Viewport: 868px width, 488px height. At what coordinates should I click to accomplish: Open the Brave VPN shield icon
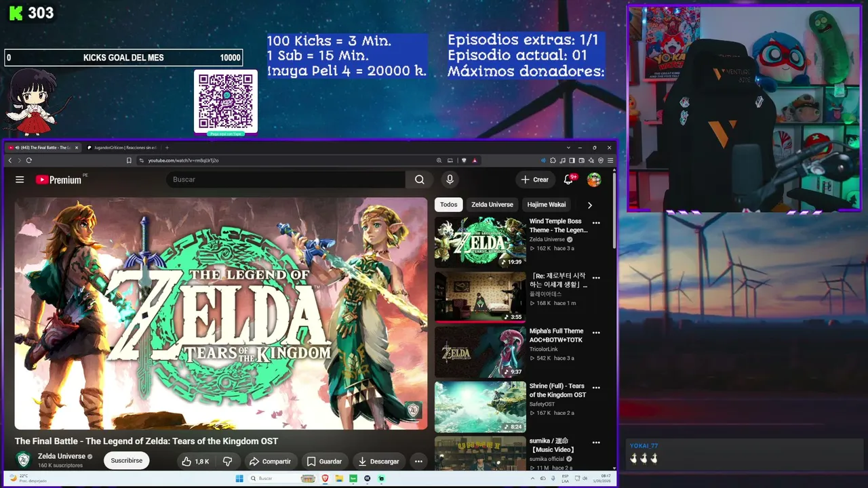click(x=601, y=161)
